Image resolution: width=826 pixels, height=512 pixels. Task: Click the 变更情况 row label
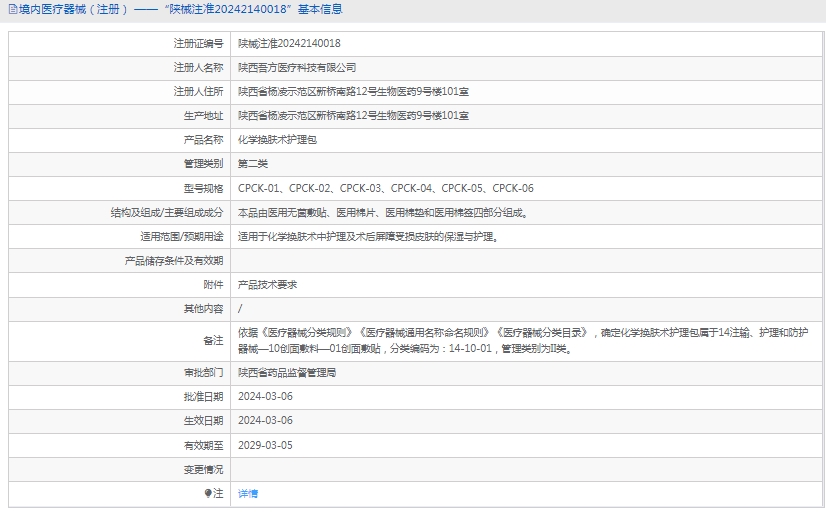pos(203,469)
